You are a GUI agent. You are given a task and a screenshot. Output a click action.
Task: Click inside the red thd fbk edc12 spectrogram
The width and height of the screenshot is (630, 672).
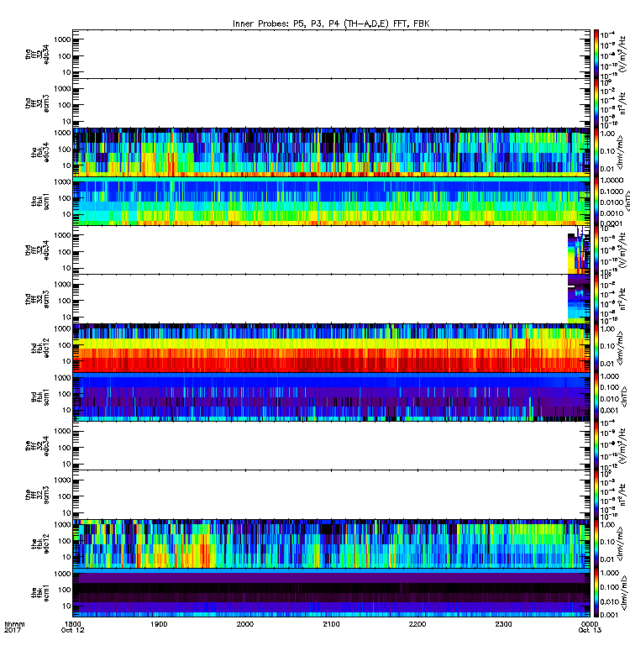click(331, 348)
